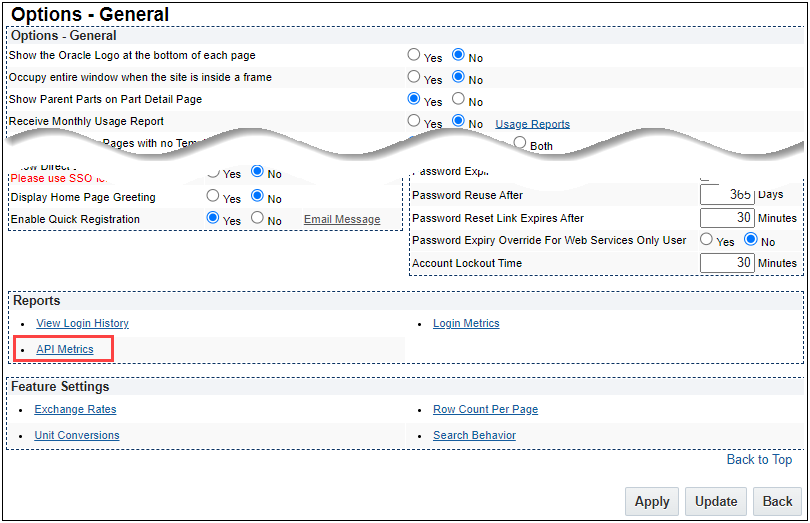Open Unit Conversions feature settings

click(x=77, y=435)
